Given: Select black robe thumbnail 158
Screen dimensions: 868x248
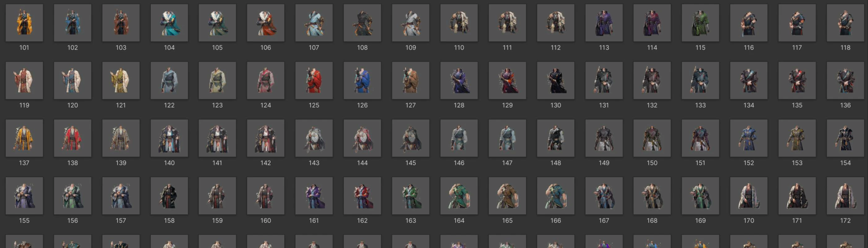Looking at the screenshot, I should click(x=169, y=196).
